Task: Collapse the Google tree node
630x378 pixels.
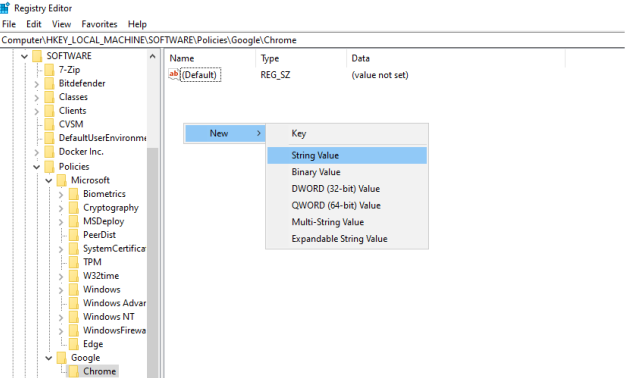Action: click(49, 358)
